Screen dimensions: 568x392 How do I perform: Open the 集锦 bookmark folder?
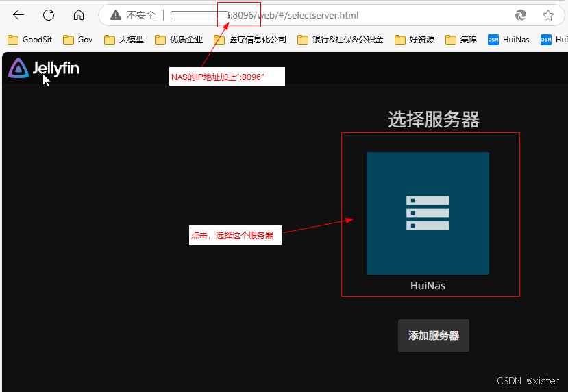point(461,40)
